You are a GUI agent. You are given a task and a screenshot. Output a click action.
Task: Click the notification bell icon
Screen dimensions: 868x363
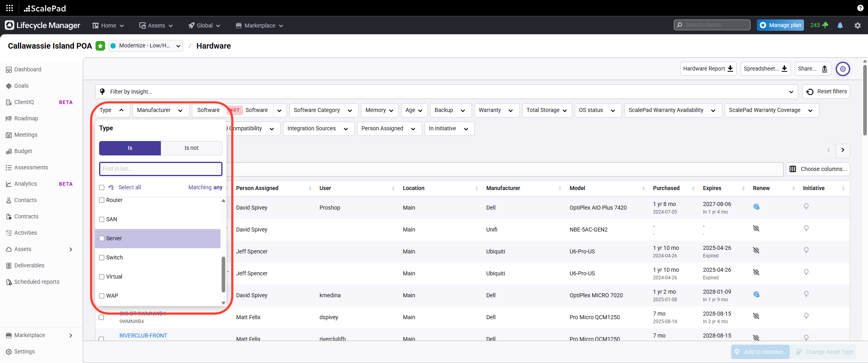coord(840,26)
